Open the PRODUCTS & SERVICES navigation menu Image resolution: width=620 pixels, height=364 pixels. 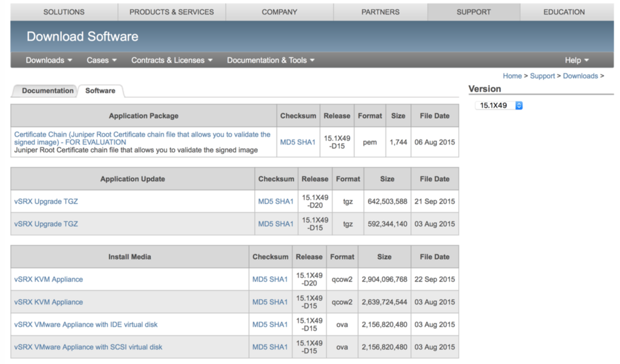coord(172,12)
